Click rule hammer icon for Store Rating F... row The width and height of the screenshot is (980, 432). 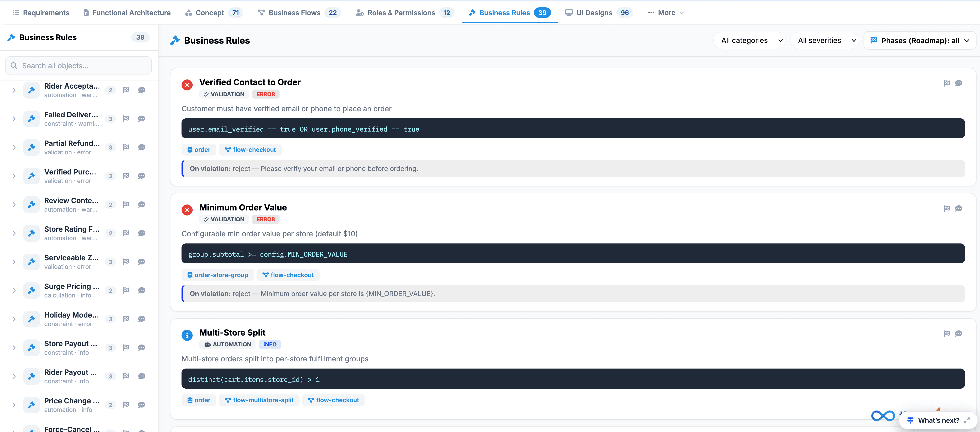32,233
